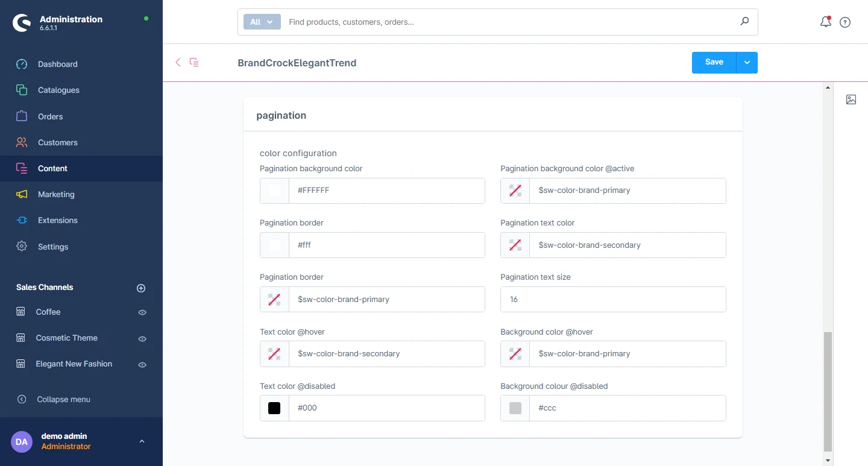This screenshot has width=868, height=466.
Task: Toggle the eye icon for Elegant New Fashion
Action: pyautogui.click(x=142, y=365)
